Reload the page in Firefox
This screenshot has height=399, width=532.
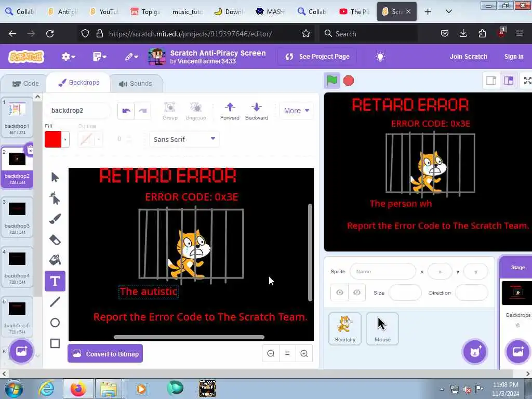coord(50,34)
